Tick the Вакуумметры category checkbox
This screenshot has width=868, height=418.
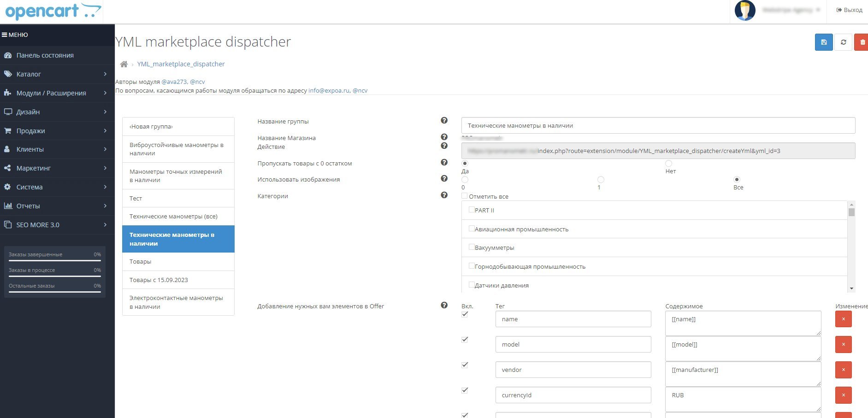pyautogui.click(x=472, y=247)
